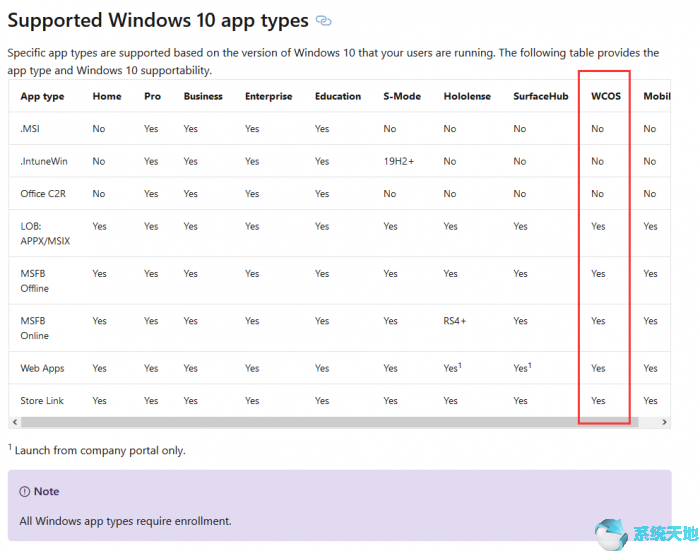Click the horizontal scrollbar thumb under table
Image resolution: width=700 pixels, height=551 pixels.
coord(329,422)
